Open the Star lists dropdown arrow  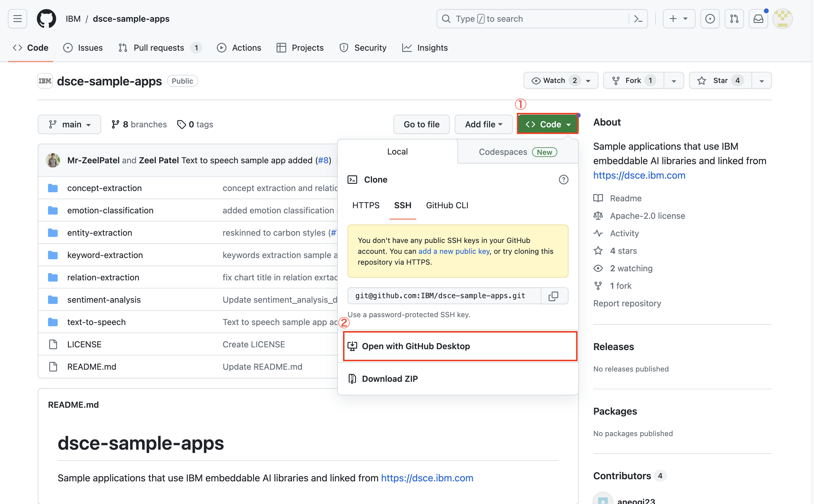[x=761, y=81]
